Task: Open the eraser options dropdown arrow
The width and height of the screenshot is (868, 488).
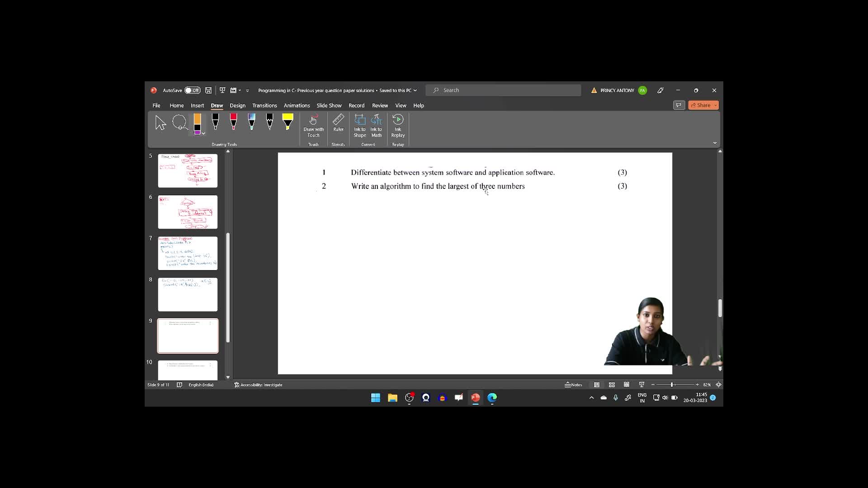Action: pos(203,133)
